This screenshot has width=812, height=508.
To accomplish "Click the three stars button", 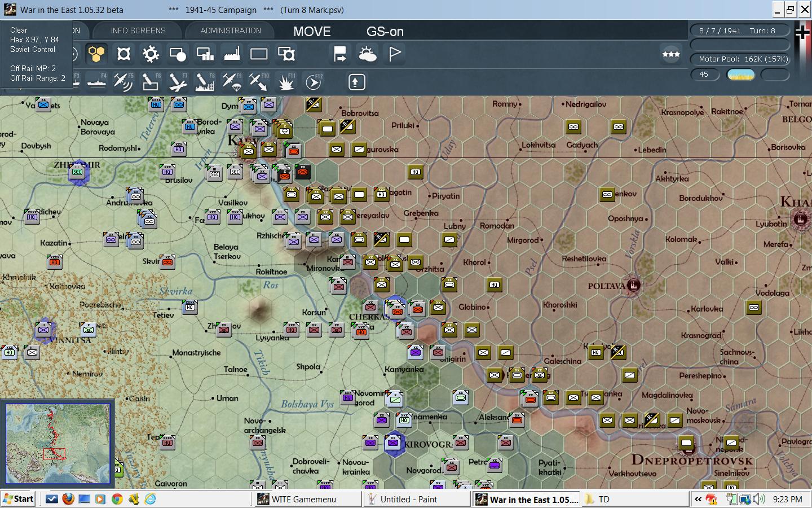I will (x=671, y=54).
